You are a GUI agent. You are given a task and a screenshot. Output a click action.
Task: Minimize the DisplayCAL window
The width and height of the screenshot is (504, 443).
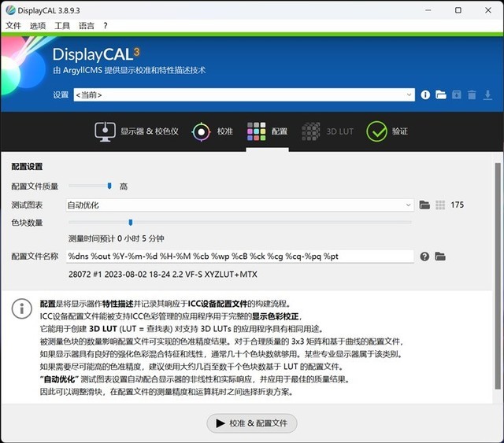(x=428, y=10)
